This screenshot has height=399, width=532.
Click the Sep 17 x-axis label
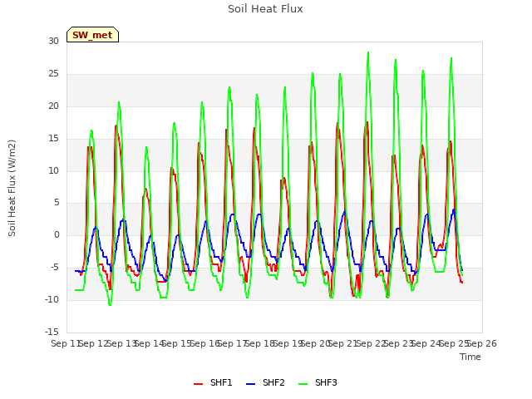coord(233,343)
